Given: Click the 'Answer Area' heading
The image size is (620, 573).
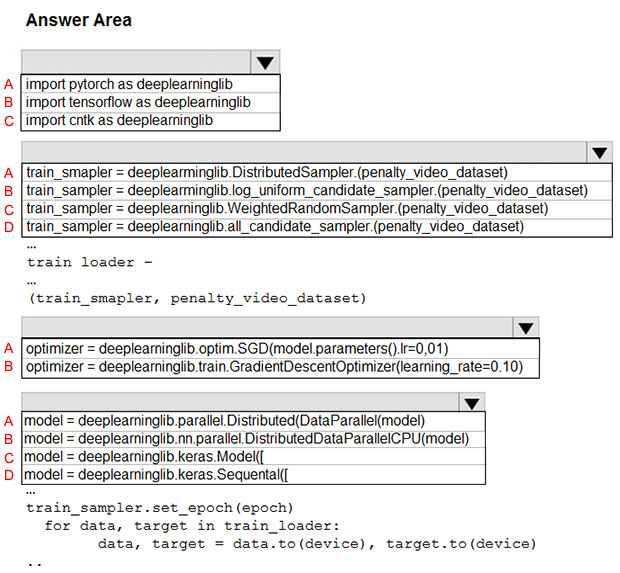Looking at the screenshot, I should point(79,20).
